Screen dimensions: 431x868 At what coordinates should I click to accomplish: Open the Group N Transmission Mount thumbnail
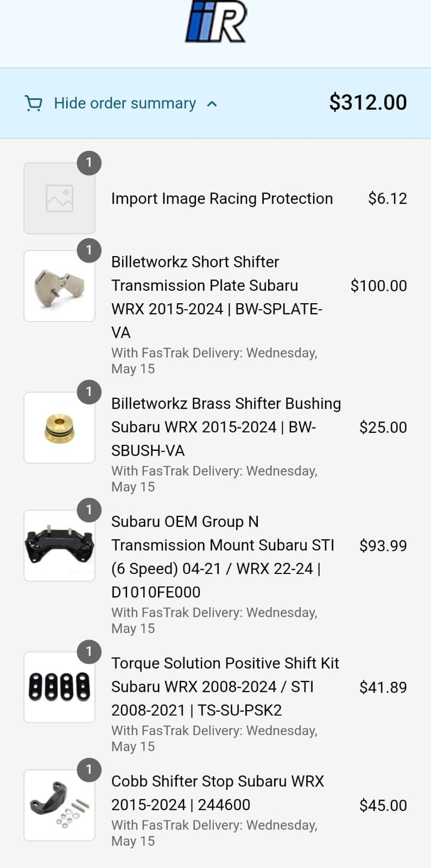click(60, 545)
